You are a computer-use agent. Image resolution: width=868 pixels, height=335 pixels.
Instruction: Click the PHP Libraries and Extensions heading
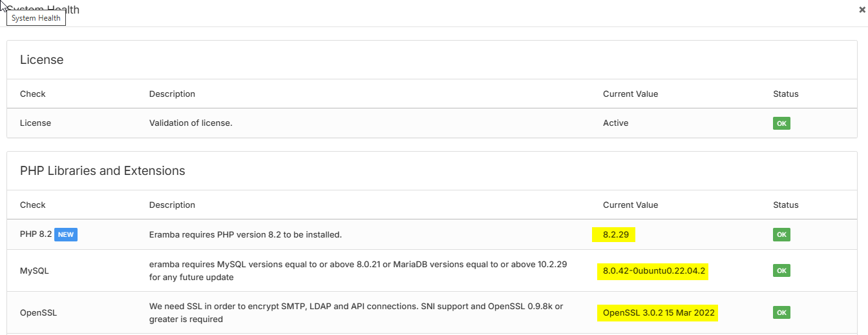coord(103,171)
